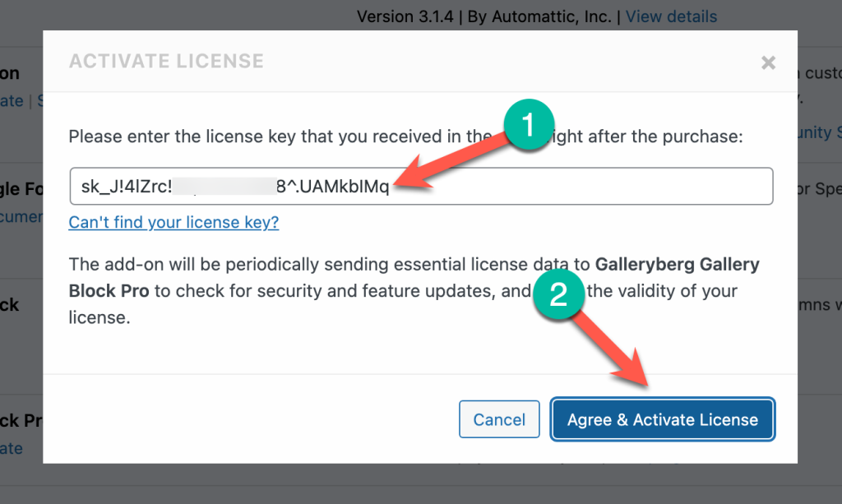Click Agree & Activate License button
The image size is (842, 504).
662,419
